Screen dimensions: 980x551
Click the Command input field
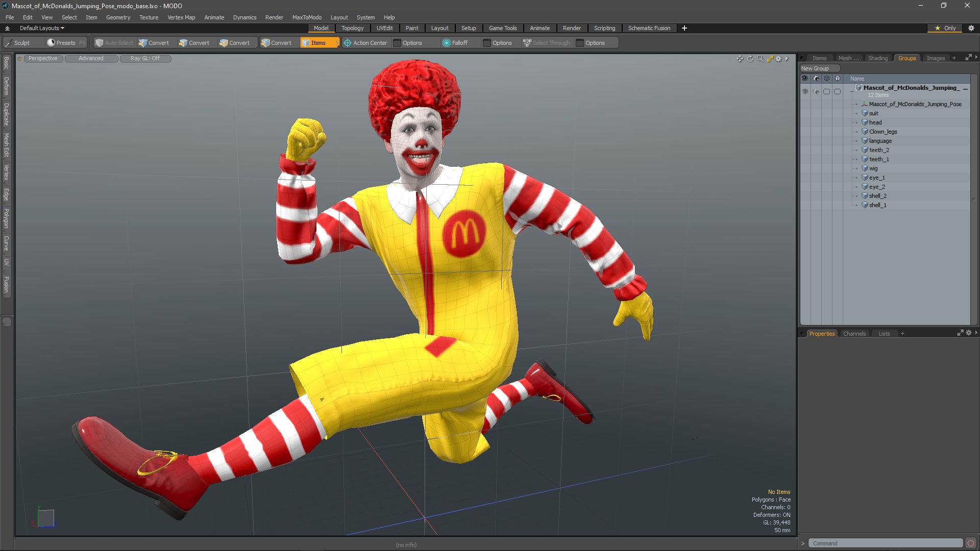click(x=885, y=543)
